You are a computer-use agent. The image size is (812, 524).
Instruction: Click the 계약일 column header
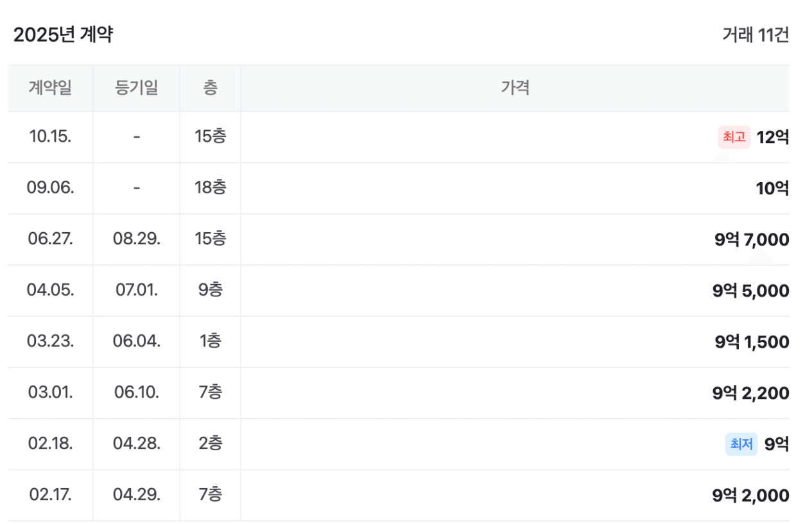point(50,88)
